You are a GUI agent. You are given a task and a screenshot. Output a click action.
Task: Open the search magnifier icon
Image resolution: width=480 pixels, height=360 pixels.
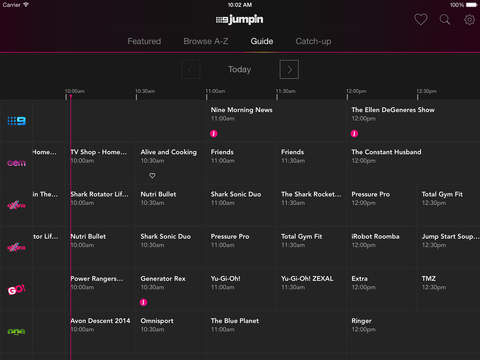pos(445,19)
